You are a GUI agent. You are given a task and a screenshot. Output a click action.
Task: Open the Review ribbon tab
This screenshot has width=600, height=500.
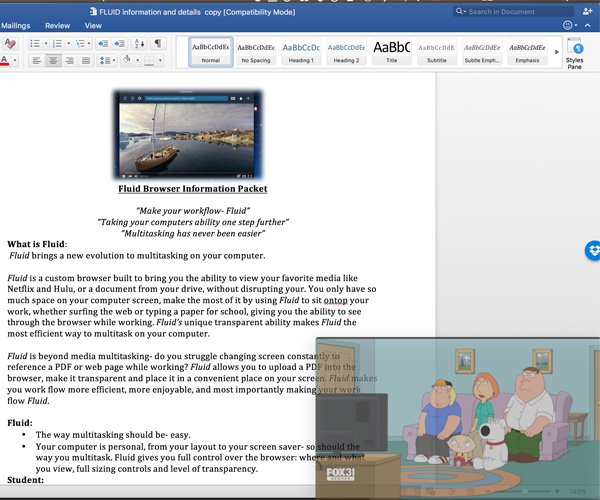click(57, 26)
